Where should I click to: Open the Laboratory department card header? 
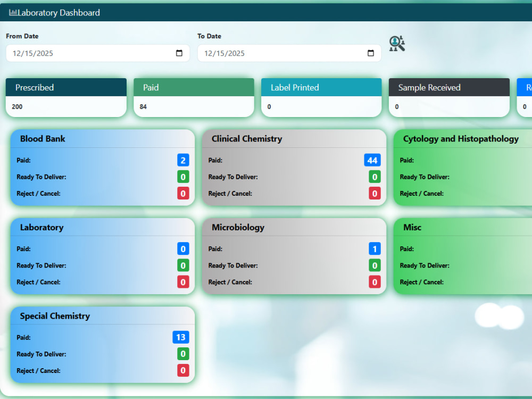pos(103,227)
